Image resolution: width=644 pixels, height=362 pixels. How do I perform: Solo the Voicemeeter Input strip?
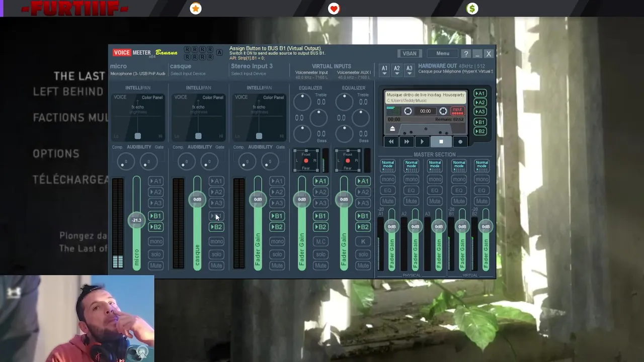point(320,254)
